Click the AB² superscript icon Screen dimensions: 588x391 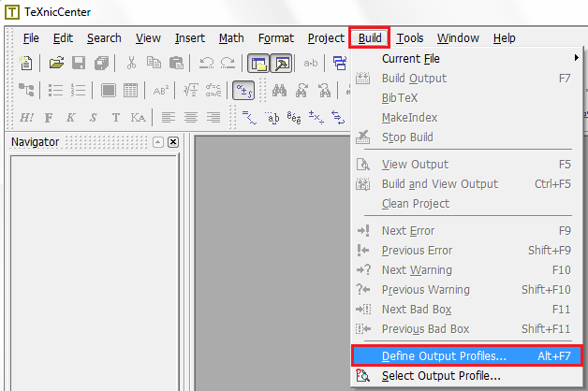[160, 90]
